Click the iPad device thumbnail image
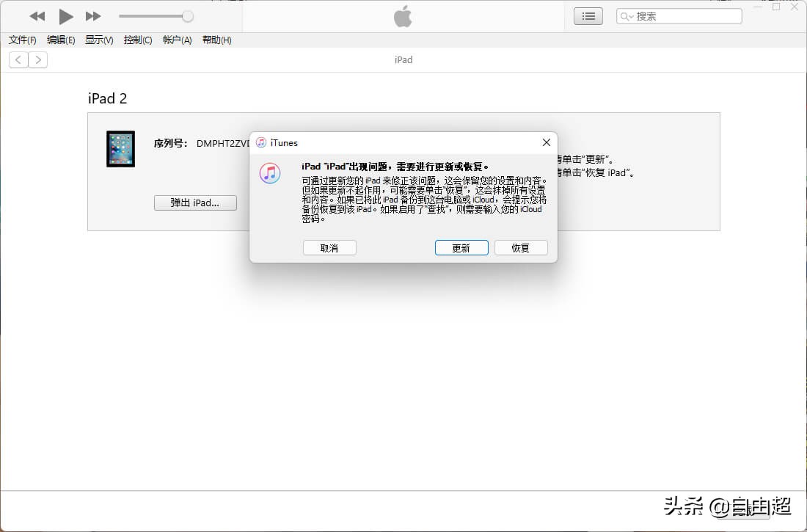This screenshot has height=532, width=807. click(120, 149)
